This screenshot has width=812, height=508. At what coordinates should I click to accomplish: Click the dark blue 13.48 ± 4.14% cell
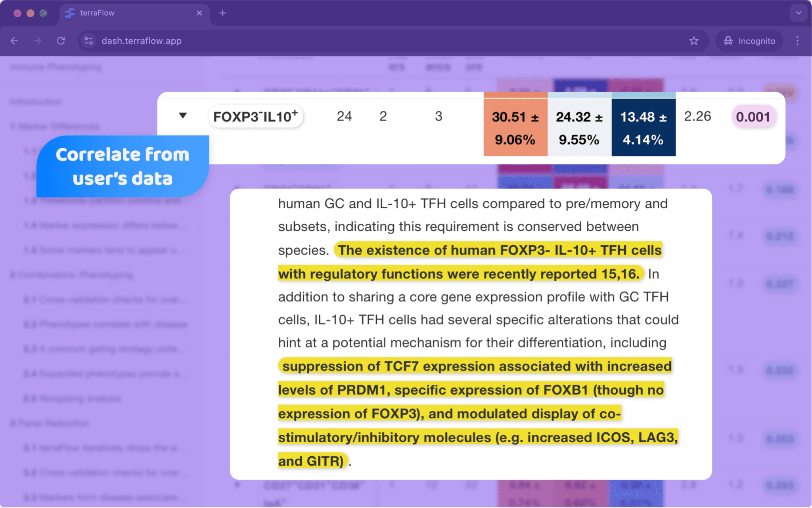click(x=643, y=127)
